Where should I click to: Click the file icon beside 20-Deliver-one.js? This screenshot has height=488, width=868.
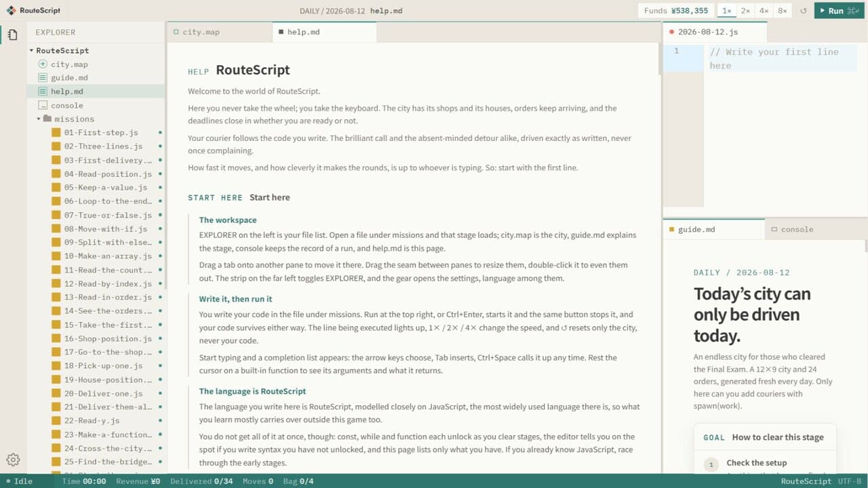tap(56, 394)
